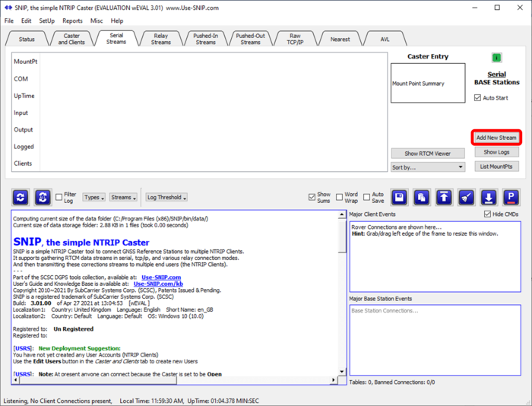
Task: Open the Edit menu
Action: point(26,21)
